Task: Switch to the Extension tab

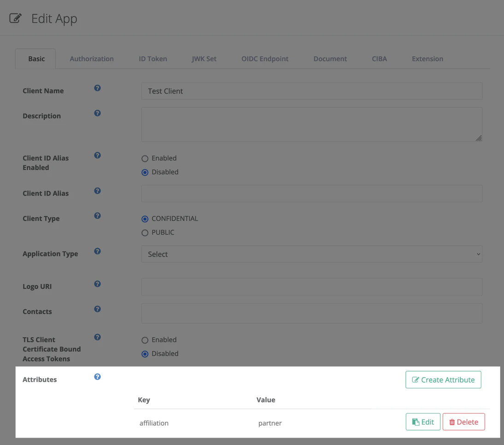Action: pos(427,59)
